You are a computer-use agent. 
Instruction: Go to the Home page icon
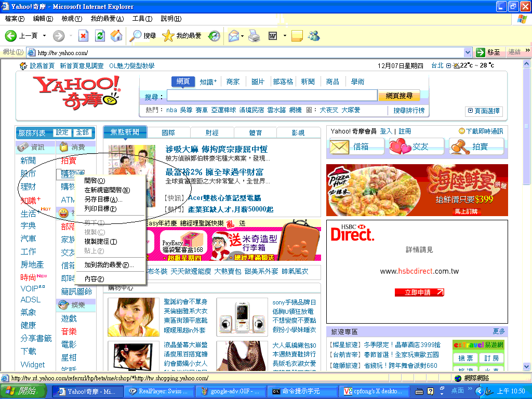116,36
